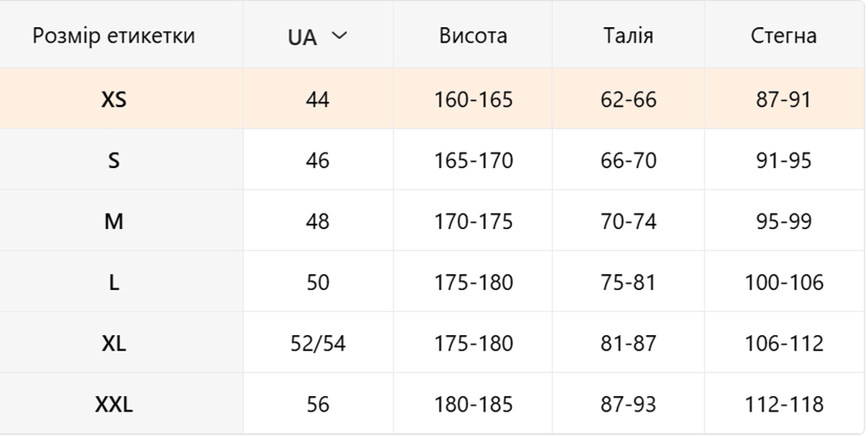Click the Талія column header
The height and width of the screenshot is (436, 868).
coord(628,35)
